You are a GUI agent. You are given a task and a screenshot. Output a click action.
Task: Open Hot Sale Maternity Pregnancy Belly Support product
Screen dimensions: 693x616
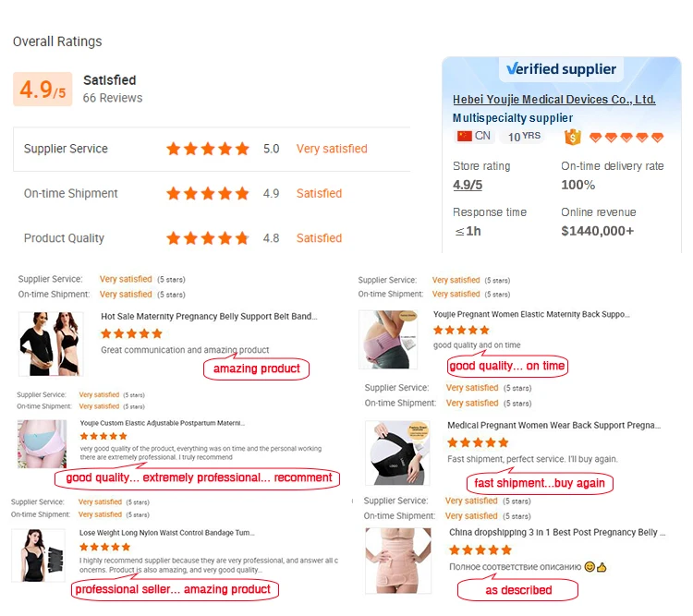pyautogui.click(x=209, y=317)
